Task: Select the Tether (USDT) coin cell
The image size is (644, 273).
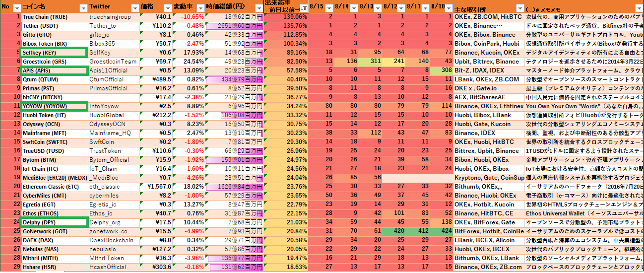Action: 54,26
